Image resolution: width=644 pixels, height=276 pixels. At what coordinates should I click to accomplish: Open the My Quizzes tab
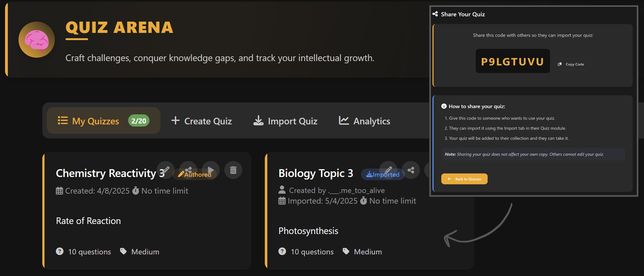96,121
